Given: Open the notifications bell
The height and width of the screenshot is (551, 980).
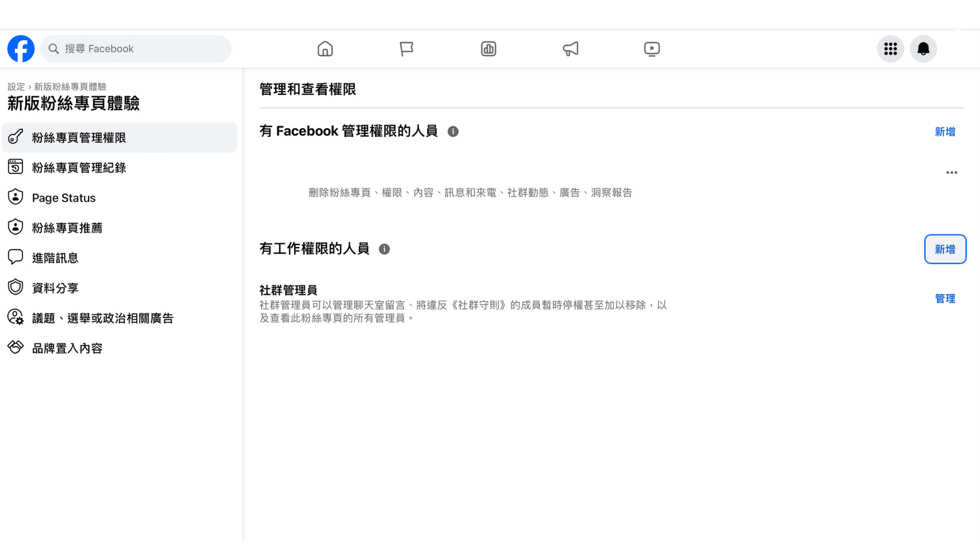Looking at the screenshot, I should (923, 48).
